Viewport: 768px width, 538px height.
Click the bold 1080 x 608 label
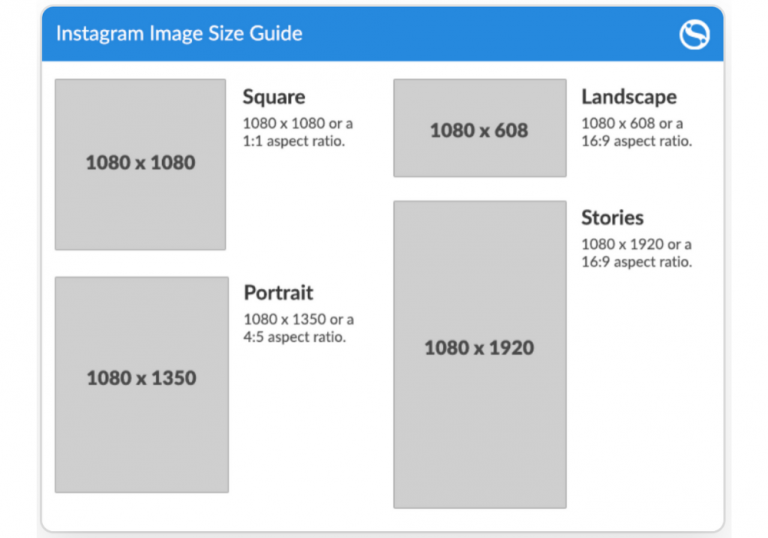[479, 130]
